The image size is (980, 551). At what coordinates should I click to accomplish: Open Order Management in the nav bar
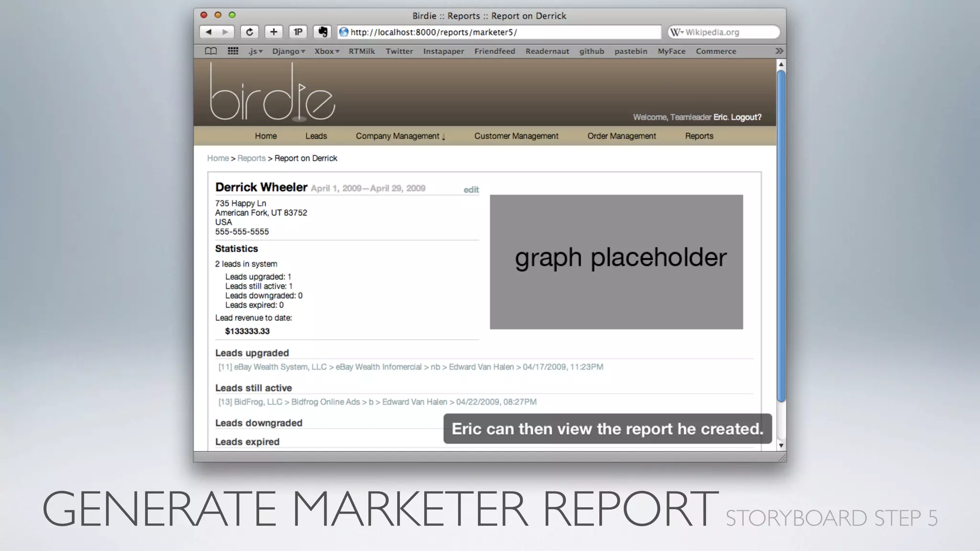click(622, 136)
